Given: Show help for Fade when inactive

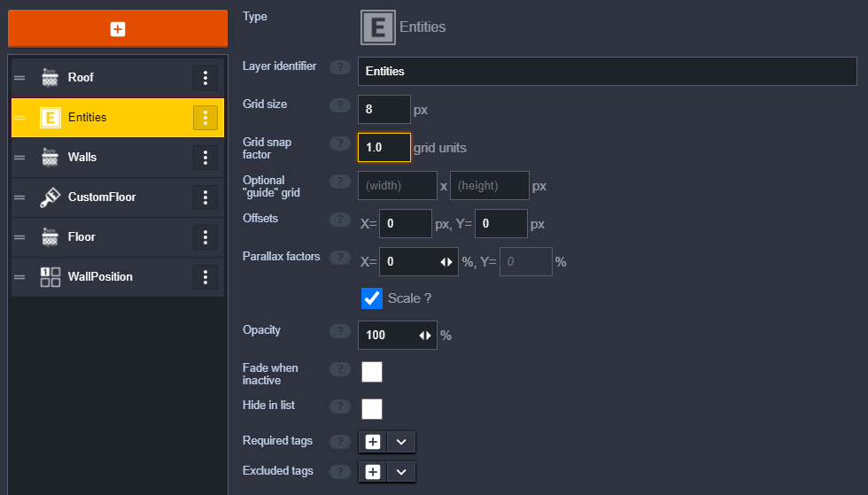Looking at the screenshot, I should (x=340, y=369).
